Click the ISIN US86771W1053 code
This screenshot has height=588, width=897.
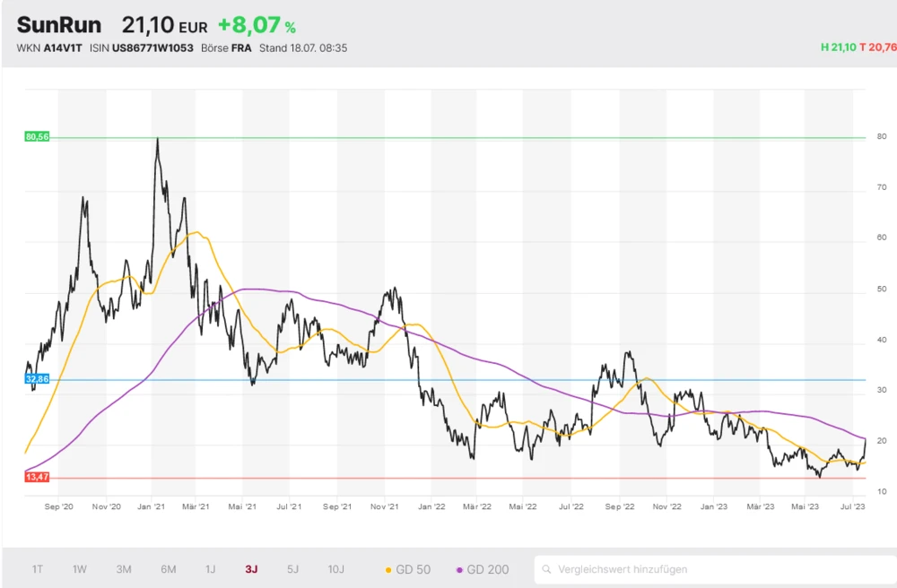152,48
